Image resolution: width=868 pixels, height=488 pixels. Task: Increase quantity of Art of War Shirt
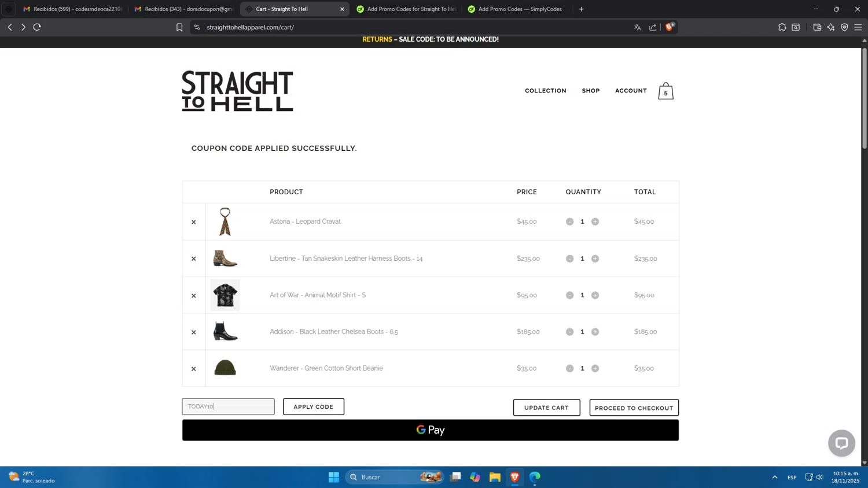click(x=595, y=295)
